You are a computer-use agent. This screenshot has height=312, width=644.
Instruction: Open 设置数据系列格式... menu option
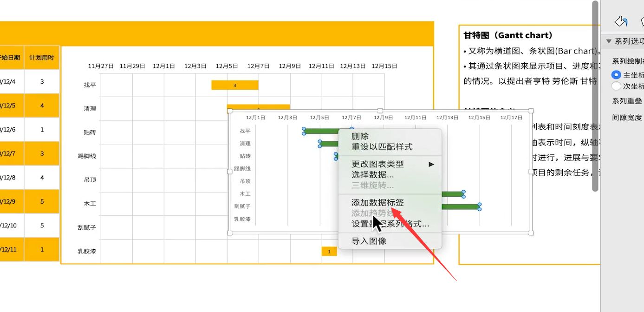click(x=390, y=224)
